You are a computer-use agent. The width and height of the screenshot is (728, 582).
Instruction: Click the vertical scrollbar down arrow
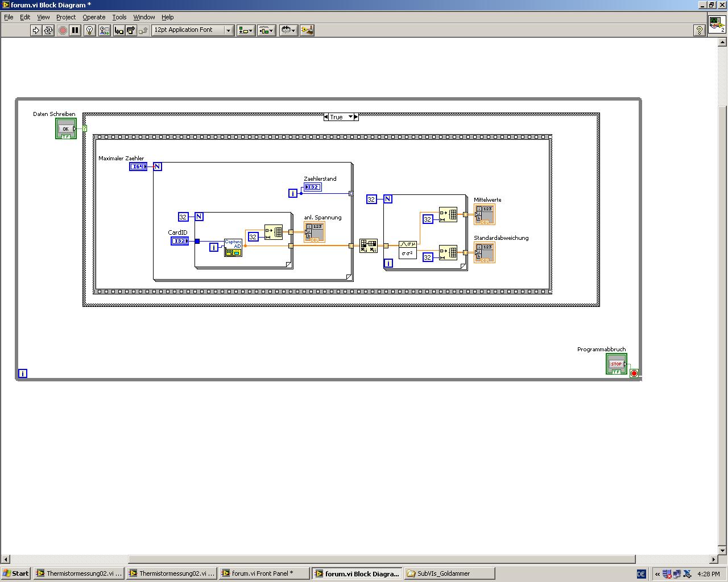point(723,550)
